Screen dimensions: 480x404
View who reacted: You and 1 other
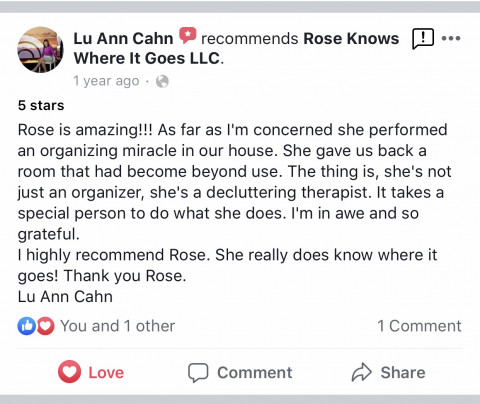click(117, 326)
